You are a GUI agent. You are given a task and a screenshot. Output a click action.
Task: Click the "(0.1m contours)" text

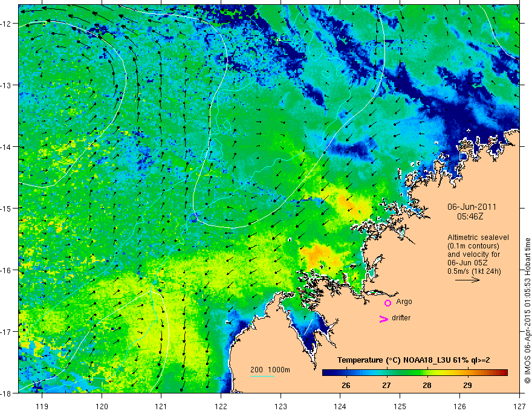tap(473, 246)
